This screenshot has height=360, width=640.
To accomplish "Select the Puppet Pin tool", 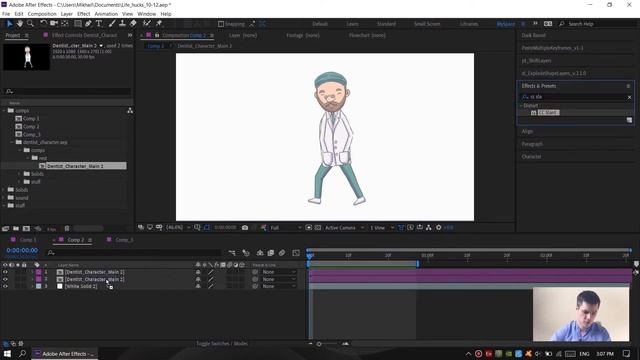I will coord(159,24).
